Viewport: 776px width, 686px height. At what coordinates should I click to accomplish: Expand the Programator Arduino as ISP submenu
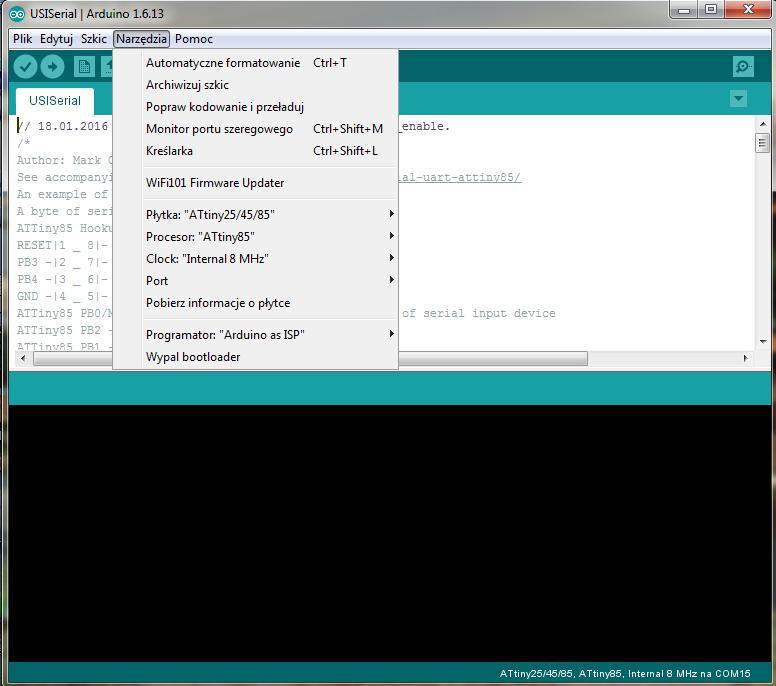point(255,335)
